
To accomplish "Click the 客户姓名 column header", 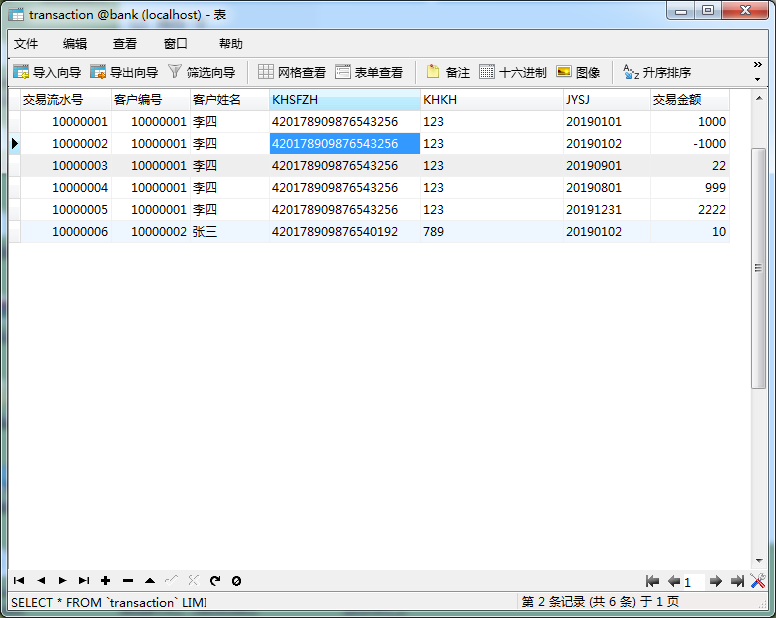I will coord(230,99).
